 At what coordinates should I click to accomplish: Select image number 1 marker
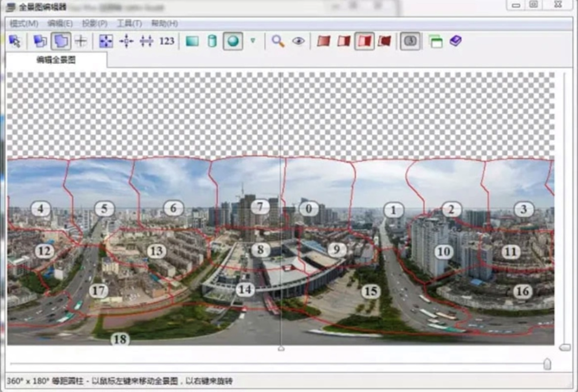[x=393, y=210]
